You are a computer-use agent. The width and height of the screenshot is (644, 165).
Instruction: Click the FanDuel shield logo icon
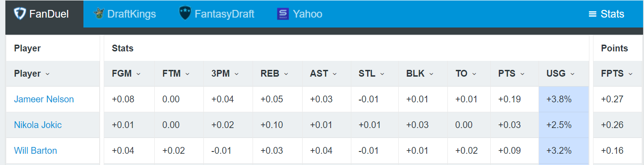point(20,14)
